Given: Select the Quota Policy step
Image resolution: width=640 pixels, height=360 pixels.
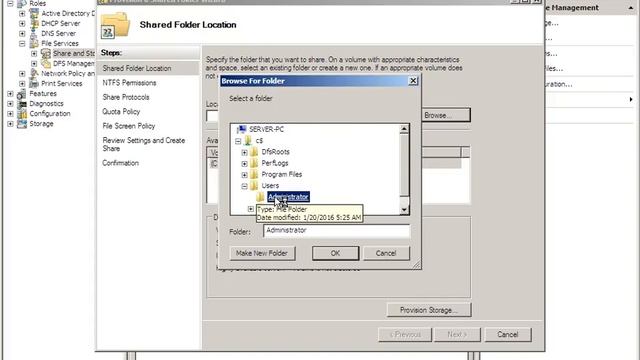Looking at the screenshot, I should [121, 111].
